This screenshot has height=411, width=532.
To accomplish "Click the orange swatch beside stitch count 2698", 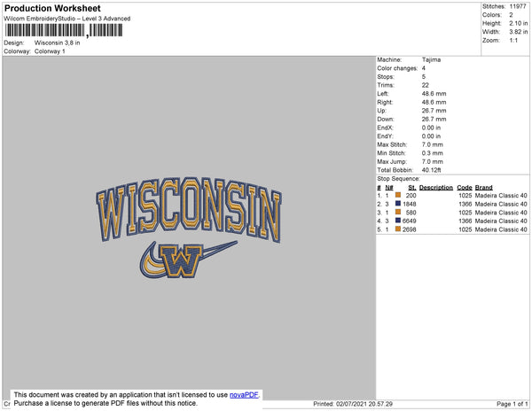I will pyautogui.click(x=398, y=229).
